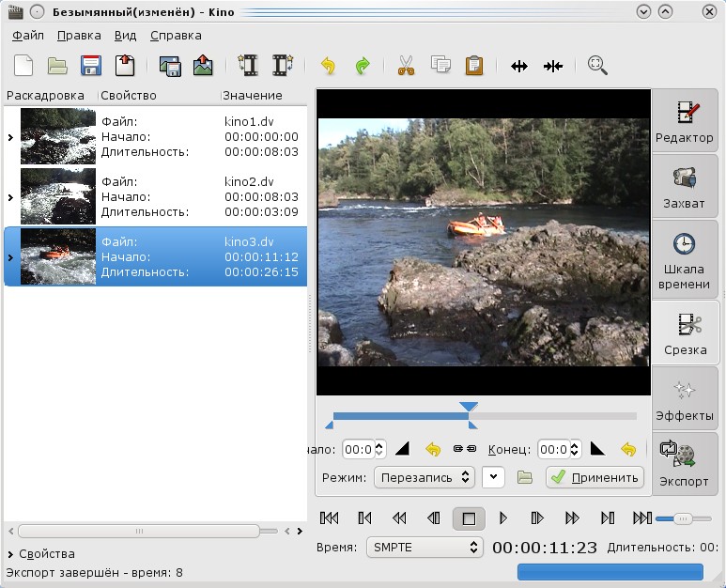Toggle the link chain between in/out points
Viewport: 726px width, 588px height.
(465, 449)
